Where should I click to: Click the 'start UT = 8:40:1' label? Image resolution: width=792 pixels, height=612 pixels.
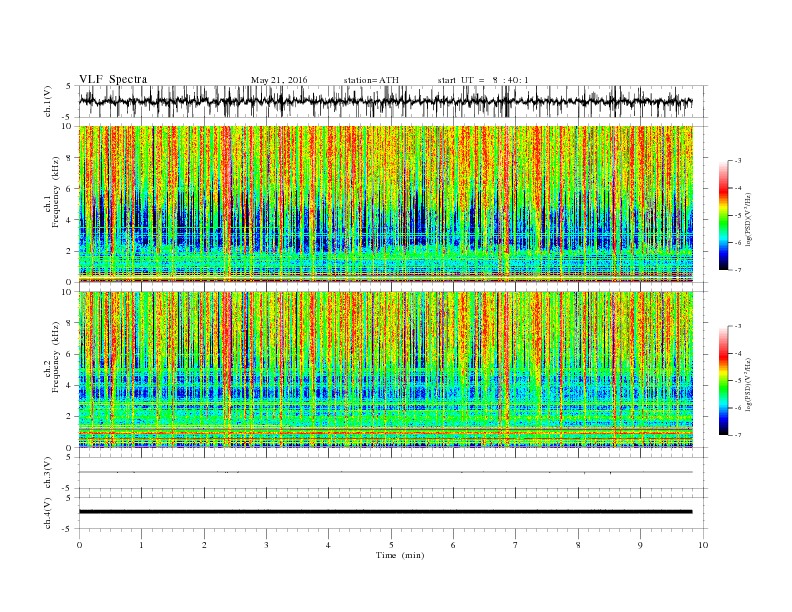point(483,80)
